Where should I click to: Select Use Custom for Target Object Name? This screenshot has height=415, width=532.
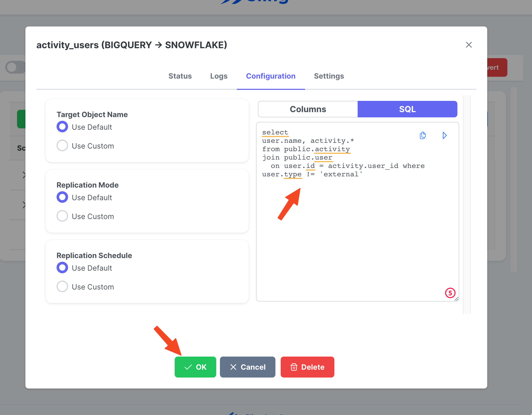tap(62, 145)
